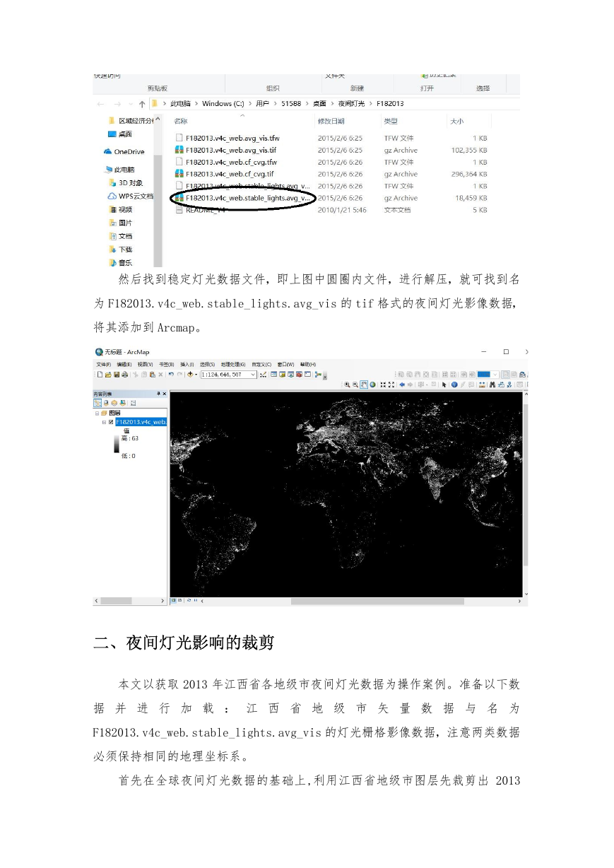This screenshot has width=614, height=868.
Task: Sort by the 名称 column header
Action: 182,122
